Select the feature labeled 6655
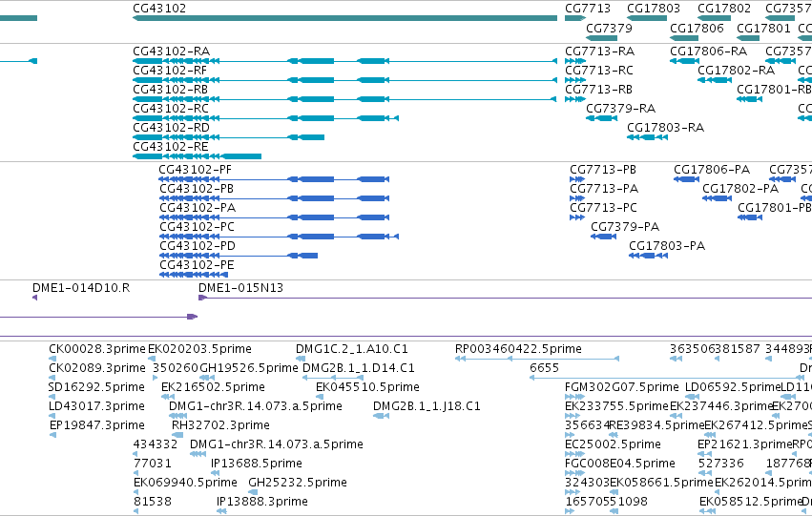 [x=544, y=368]
